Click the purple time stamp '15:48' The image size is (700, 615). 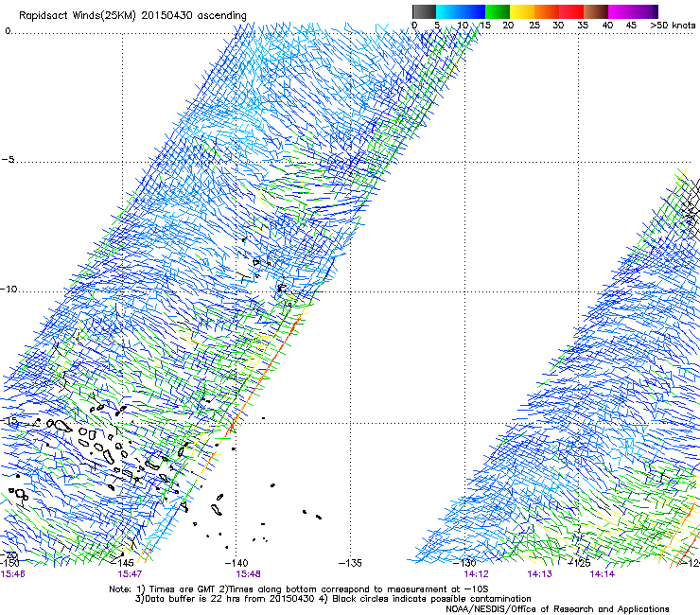pos(248,574)
